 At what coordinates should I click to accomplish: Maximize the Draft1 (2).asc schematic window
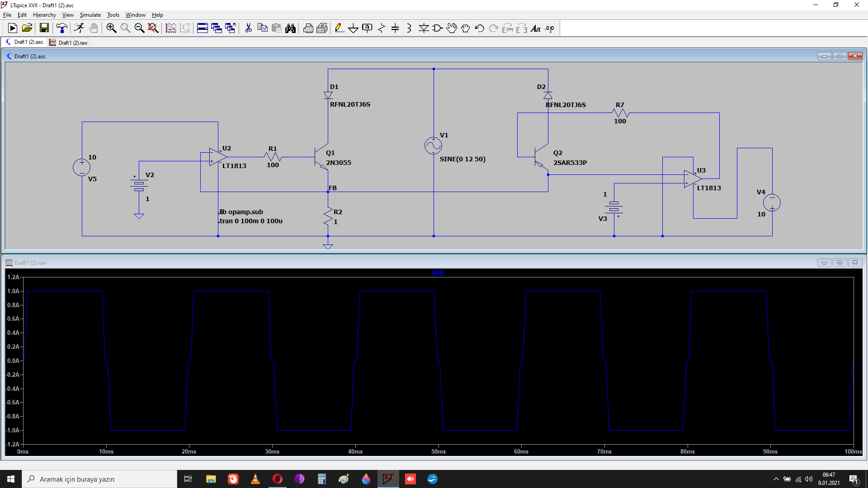tap(840, 56)
